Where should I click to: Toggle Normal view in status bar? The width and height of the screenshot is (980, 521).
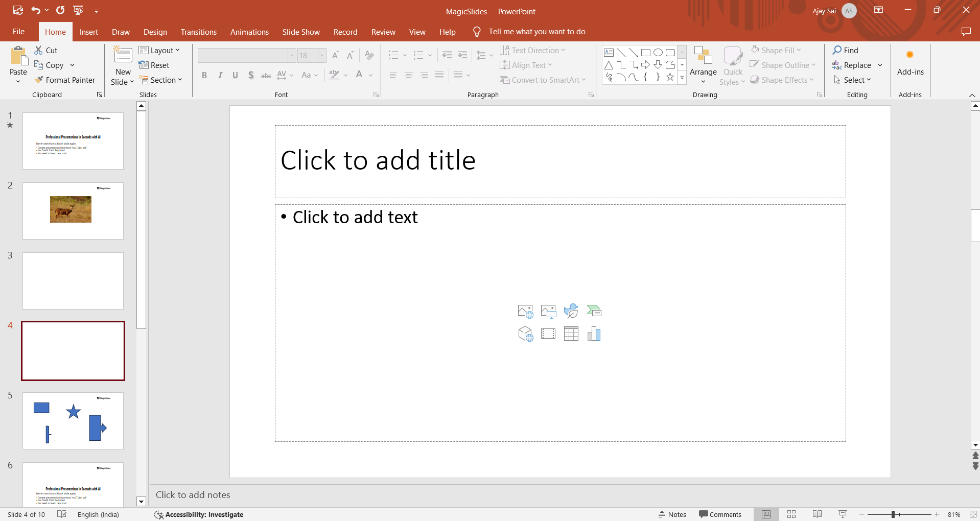pos(766,514)
